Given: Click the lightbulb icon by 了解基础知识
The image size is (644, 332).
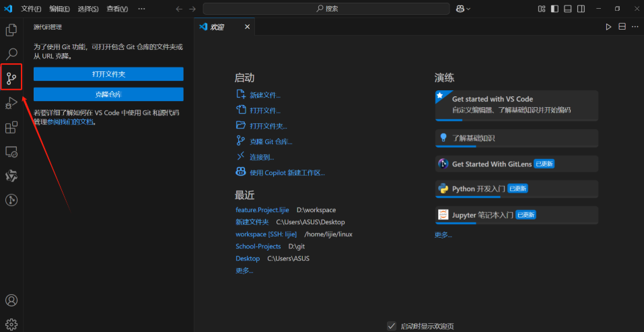Looking at the screenshot, I should point(443,137).
